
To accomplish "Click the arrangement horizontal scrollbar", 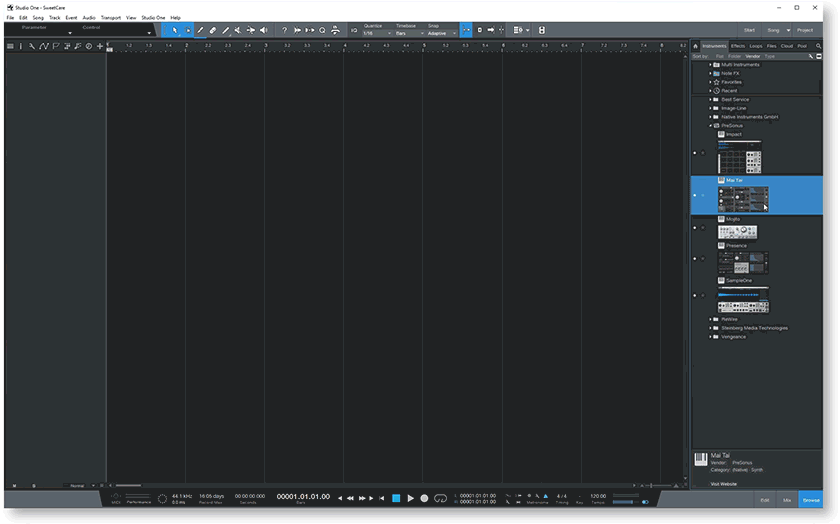I will pyautogui.click(x=129, y=486).
